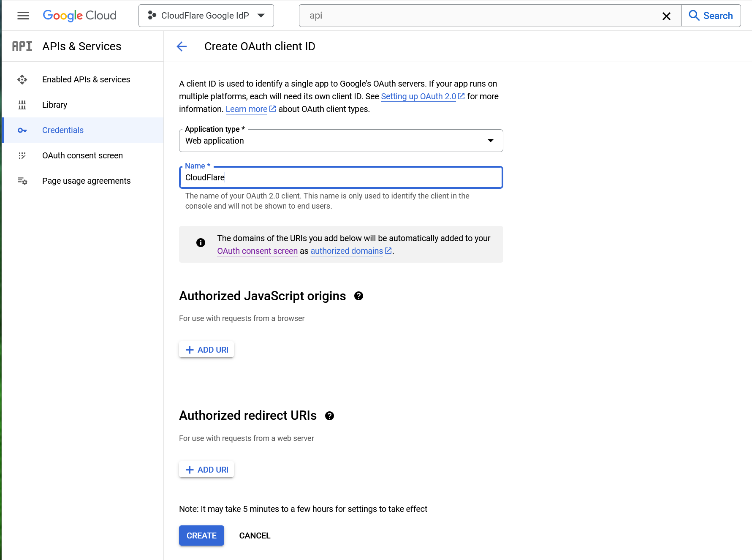The image size is (752, 560).
Task: Click the Google Cloud logo
Action: point(80,16)
